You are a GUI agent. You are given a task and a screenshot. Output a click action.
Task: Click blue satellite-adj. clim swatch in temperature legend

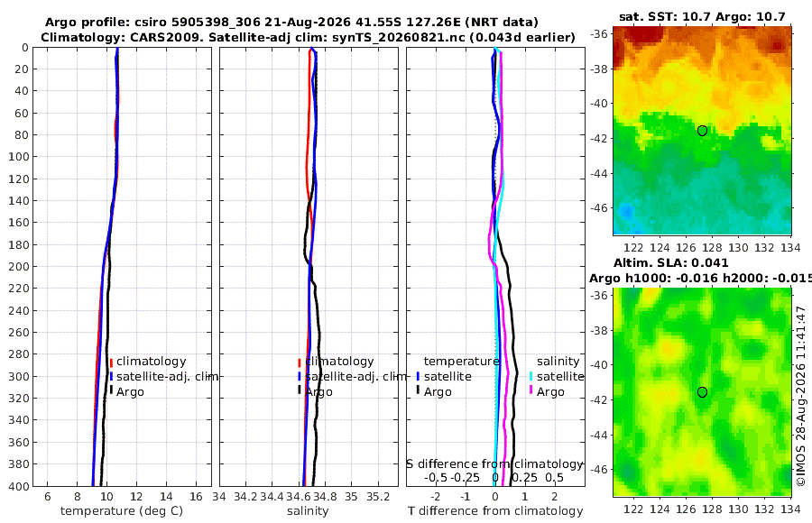tap(111, 376)
